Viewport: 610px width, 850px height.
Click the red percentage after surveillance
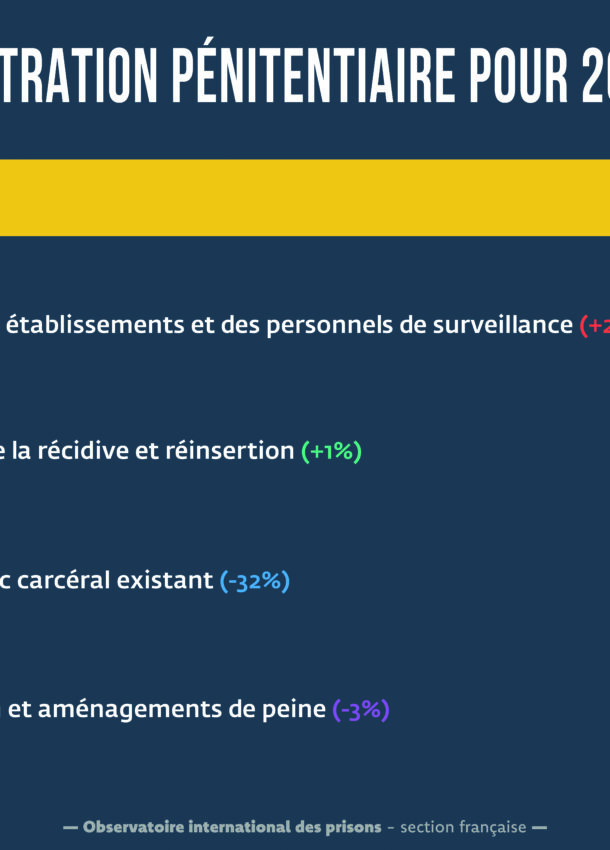[595, 325]
